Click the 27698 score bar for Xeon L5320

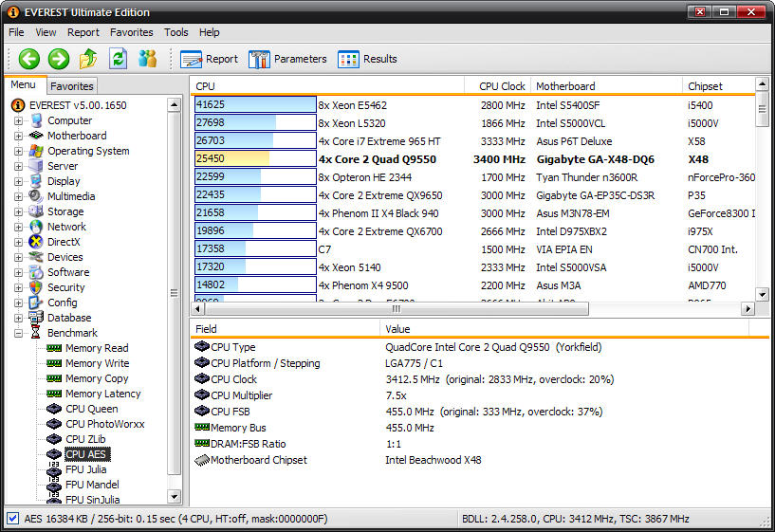point(255,122)
